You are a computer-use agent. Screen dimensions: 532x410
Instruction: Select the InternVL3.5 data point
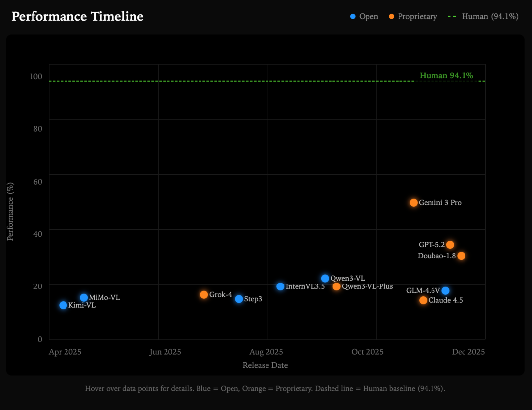point(280,286)
